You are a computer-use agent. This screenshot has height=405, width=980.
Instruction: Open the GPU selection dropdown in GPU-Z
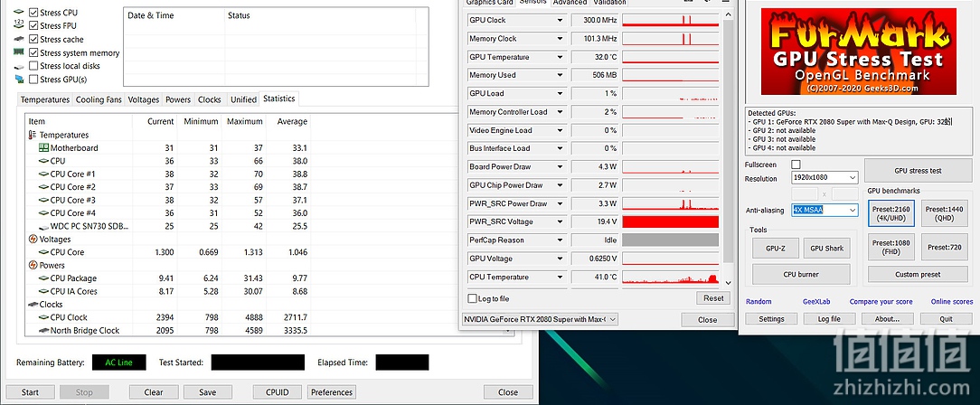pos(540,319)
